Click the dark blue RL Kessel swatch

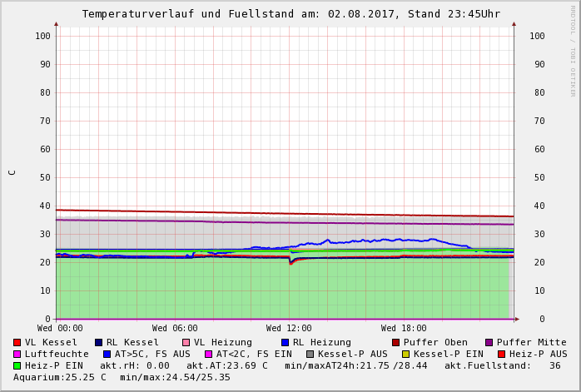pos(98,342)
